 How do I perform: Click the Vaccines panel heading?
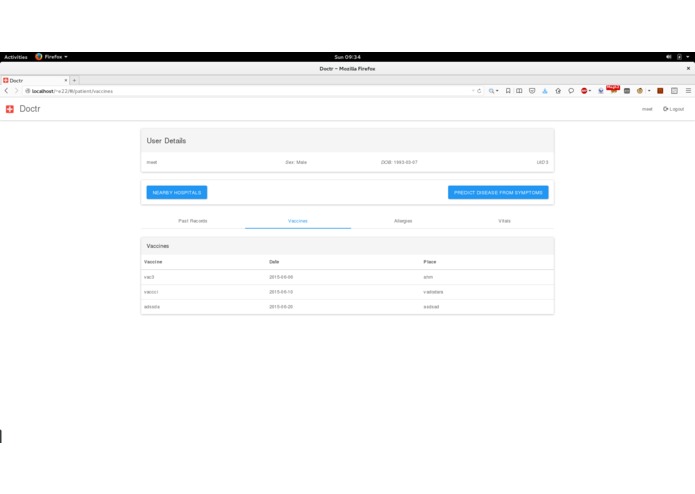(158, 246)
